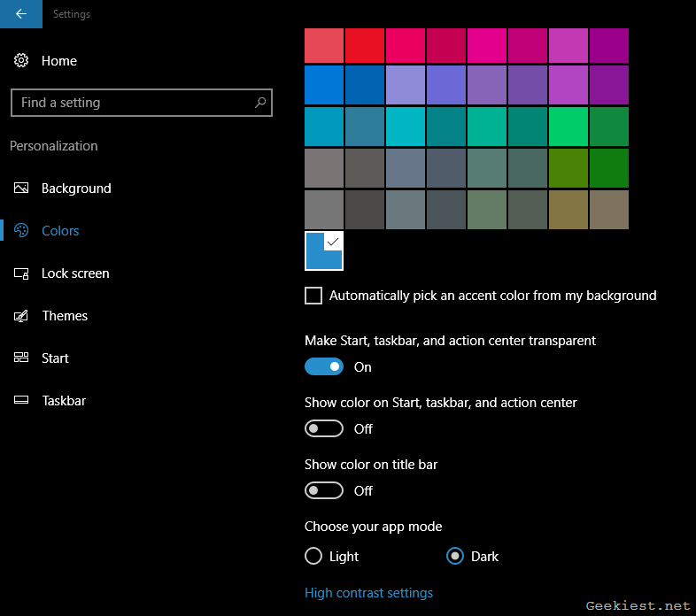Click the search magnifier icon
This screenshot has width=696, height=616.
pyautogui.click(x=260, y=103)
